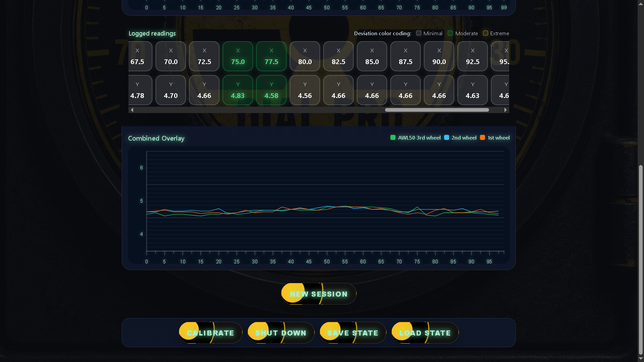Screen dimensions: 644x362
Task: Select the Y 4.70 reading card
Action: pyautogui.click(x=171, y=90)
